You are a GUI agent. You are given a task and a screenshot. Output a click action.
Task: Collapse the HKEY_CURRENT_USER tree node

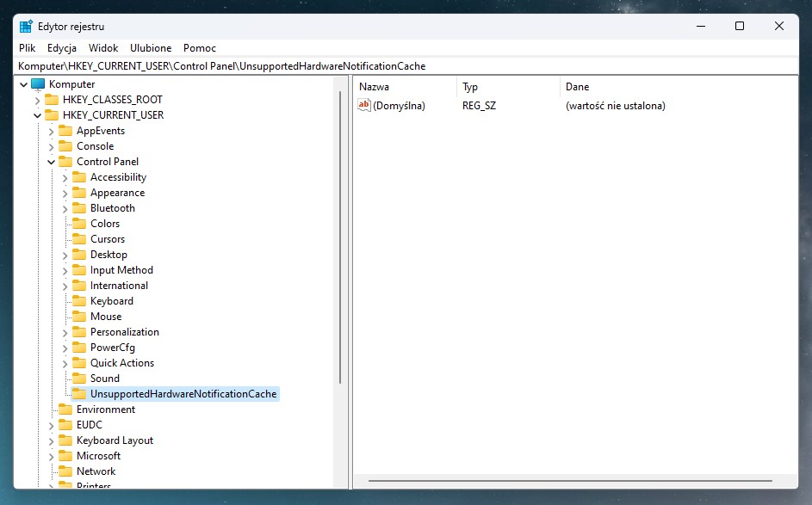37,115
